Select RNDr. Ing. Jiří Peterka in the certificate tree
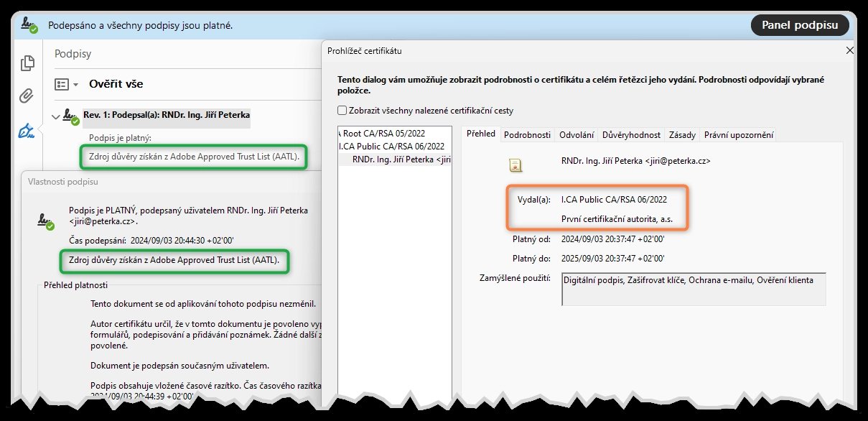Viewport: 868px width, 421px height. click(401, 159)
